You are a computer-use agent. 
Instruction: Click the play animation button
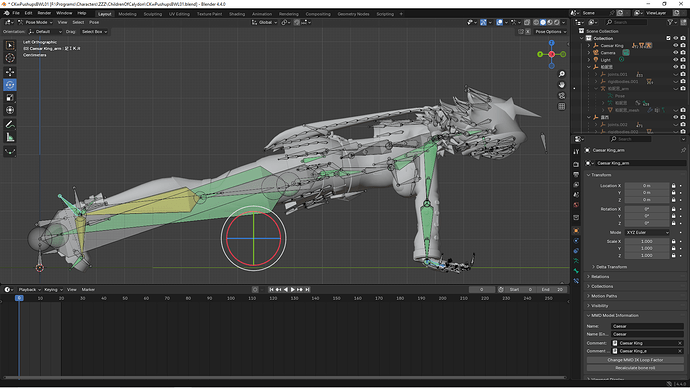click(x=293, y=289)
